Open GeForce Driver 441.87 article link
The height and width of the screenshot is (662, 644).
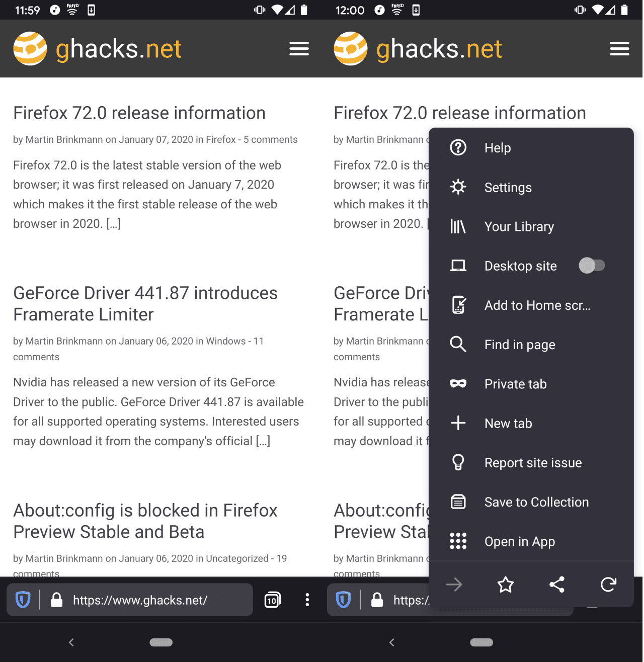(145, 304)
